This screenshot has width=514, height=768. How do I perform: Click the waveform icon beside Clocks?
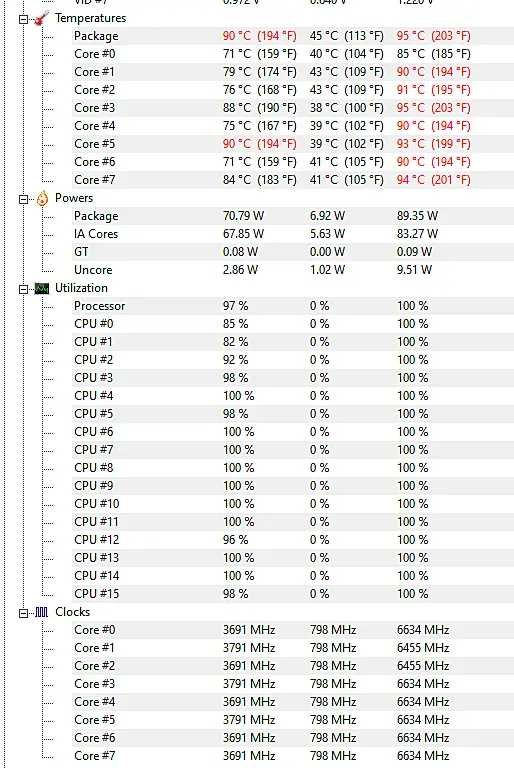(42, 612)
